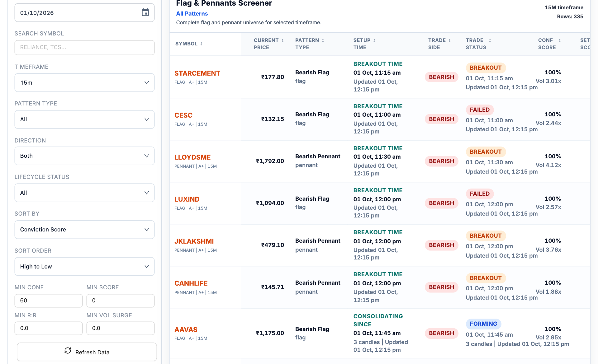Screen dimensions: 598x364
Task: Click the price ₹1,792.00
Action: point(270,161)
